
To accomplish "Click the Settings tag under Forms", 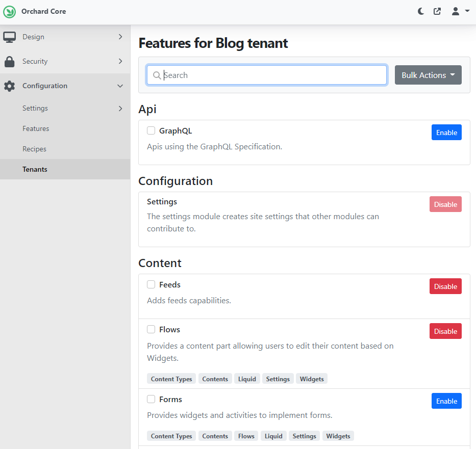I will tap(304, 436).
